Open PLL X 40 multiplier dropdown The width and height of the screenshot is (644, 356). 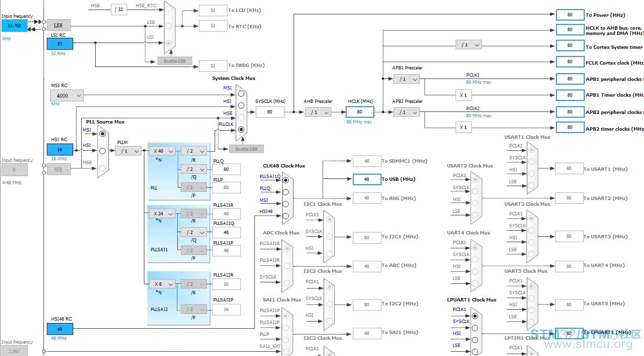point(162,151)
